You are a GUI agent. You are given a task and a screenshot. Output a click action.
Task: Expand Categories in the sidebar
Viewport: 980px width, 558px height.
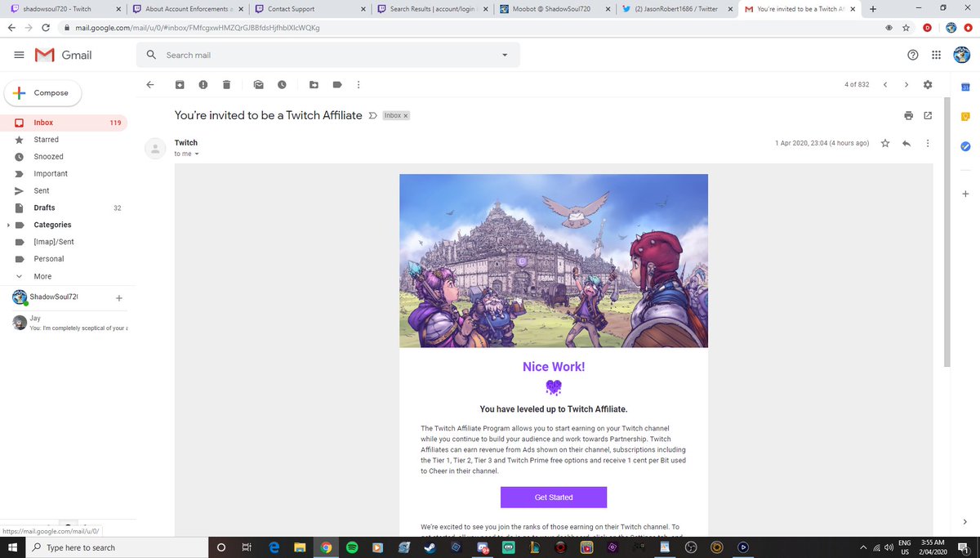[x=8, y=225]
